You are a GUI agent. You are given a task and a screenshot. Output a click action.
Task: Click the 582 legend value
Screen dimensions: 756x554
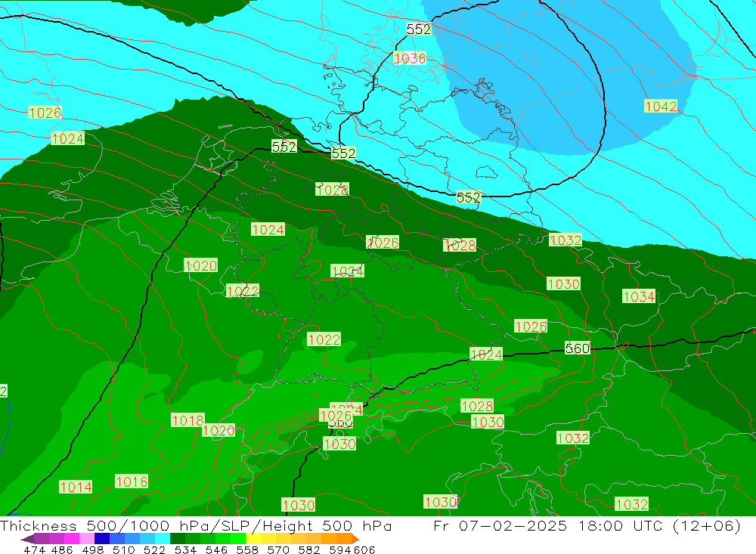tap(309, 549)
